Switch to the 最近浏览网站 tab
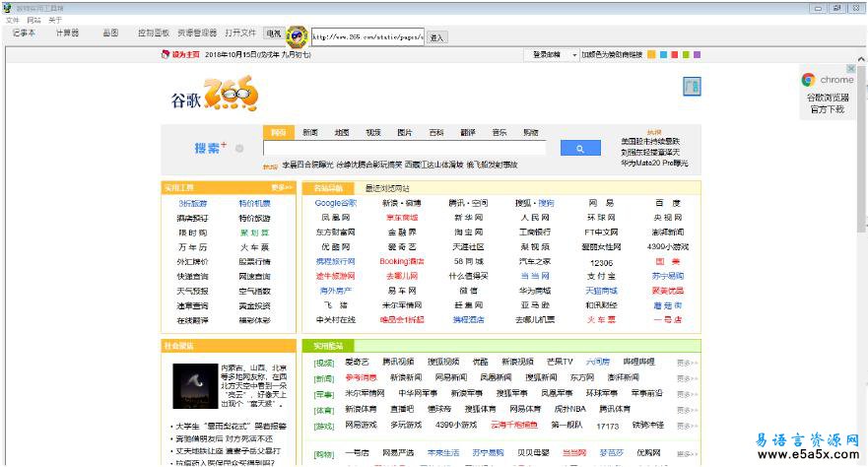 387,188
